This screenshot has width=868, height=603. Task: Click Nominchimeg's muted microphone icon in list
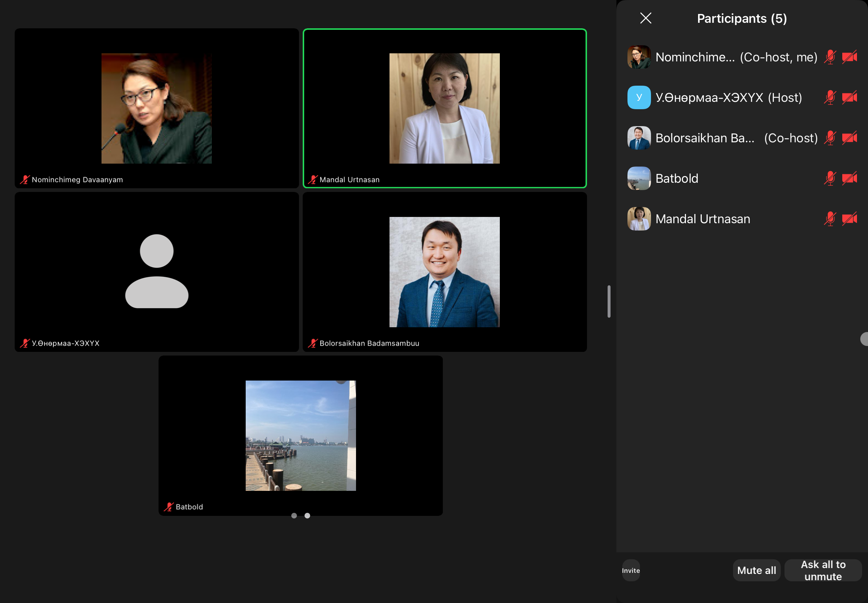(830, 57)
